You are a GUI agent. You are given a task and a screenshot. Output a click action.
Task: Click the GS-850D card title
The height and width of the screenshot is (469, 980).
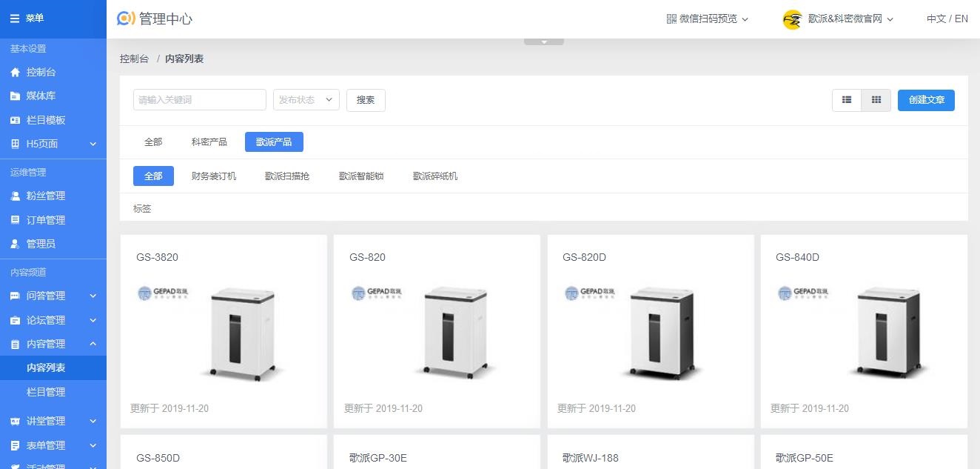158,458
